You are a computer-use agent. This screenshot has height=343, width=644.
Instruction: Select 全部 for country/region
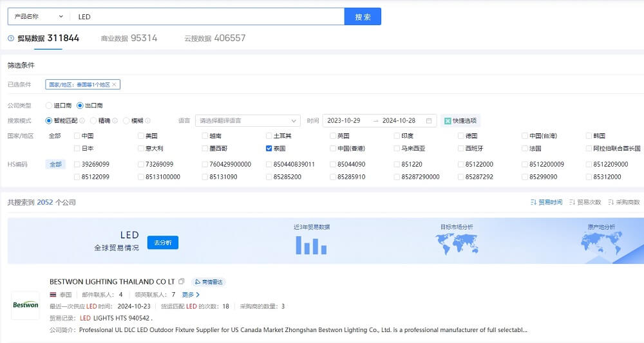pos(55,136)
